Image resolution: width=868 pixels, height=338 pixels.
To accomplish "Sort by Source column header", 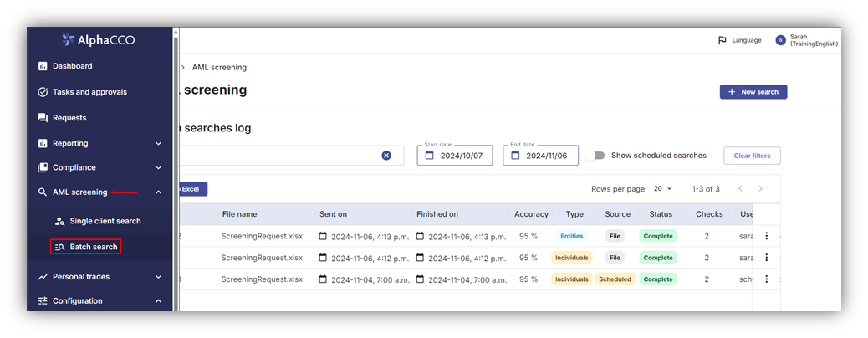I will pos(618,214).
